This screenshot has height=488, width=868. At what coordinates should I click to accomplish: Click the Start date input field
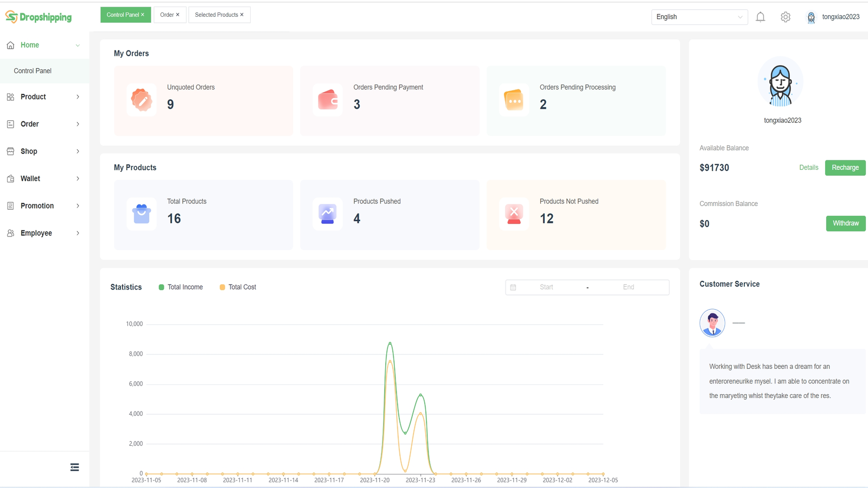click(x=546, y=287)
